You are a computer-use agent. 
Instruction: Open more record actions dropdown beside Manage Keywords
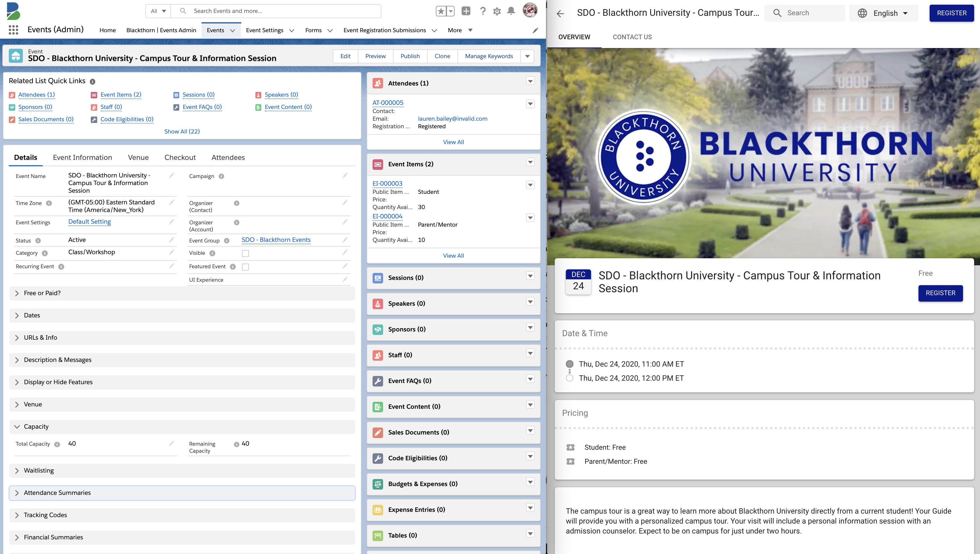[527, 56]
